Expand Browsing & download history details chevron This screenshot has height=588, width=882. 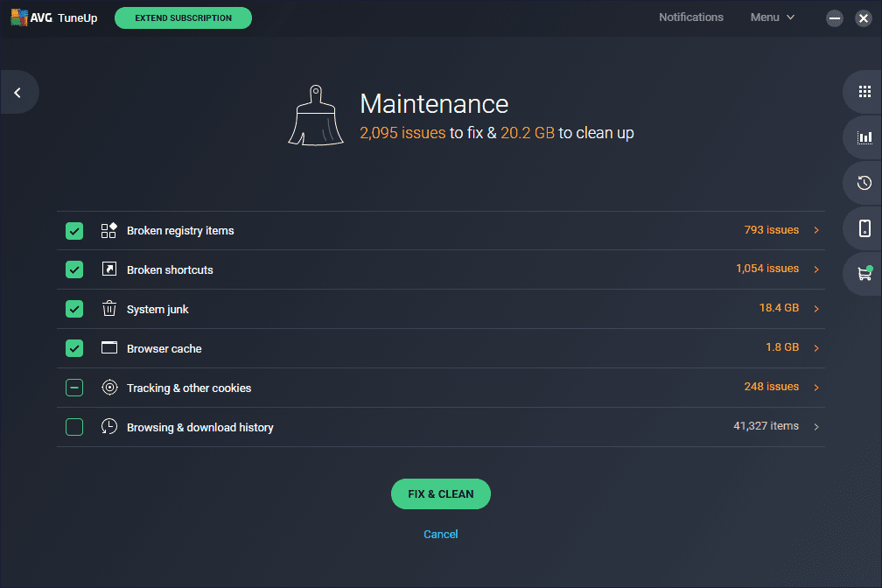click(x=816, y=426)
